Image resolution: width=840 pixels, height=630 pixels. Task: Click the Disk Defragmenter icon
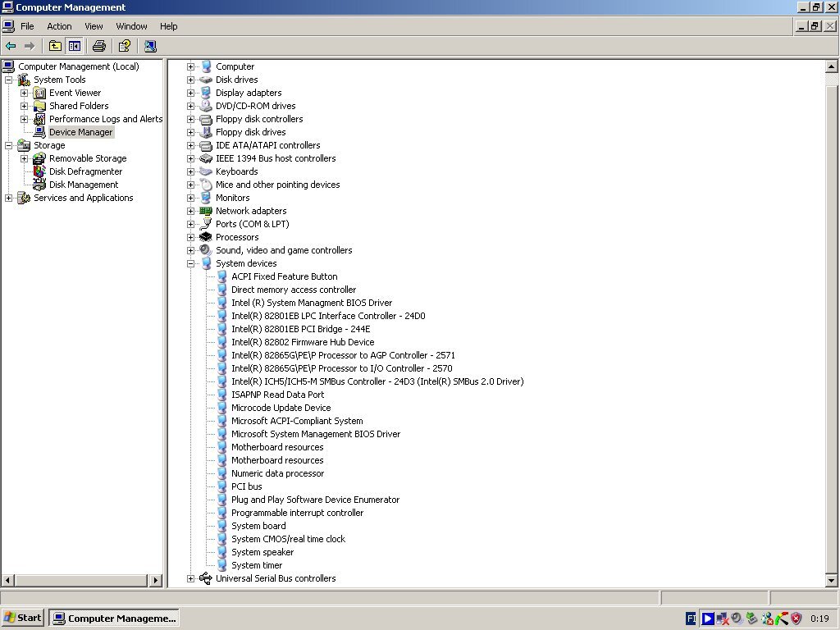click(x=39, y=171)
